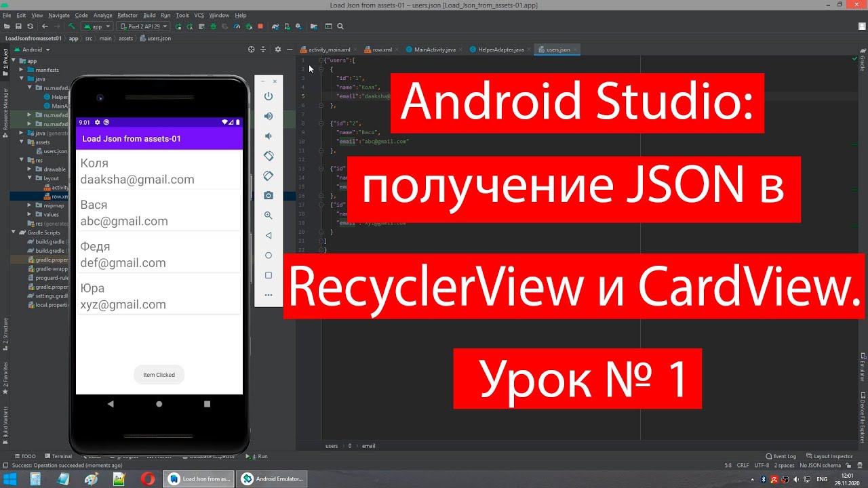Take a screenshot with emulator camera icon
The width and height of the screenshot is (868, 488).
[x=269, y=195]
